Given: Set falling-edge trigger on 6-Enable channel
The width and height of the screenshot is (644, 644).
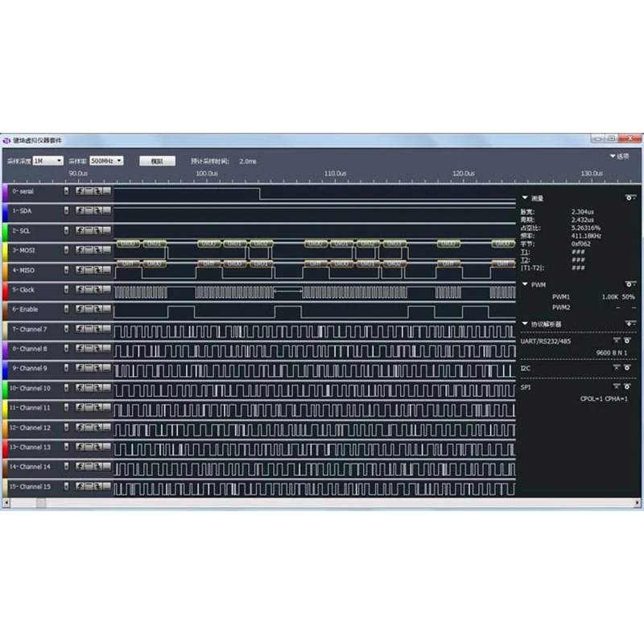Looking at the screenshot, I should coord(97,309).
